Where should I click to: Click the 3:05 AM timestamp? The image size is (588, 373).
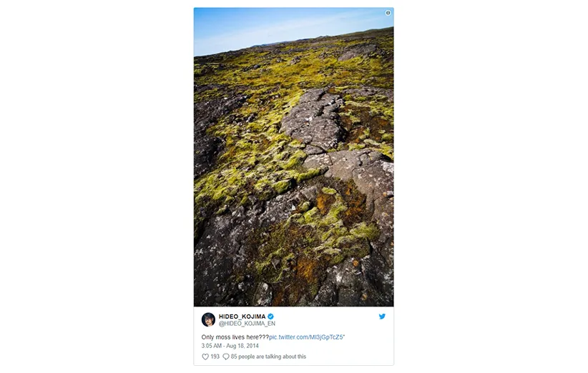212,346
